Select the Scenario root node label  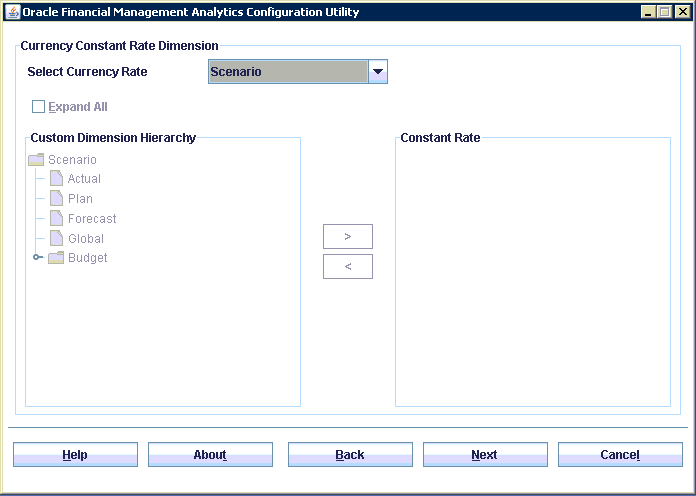(x=72, y=159)
